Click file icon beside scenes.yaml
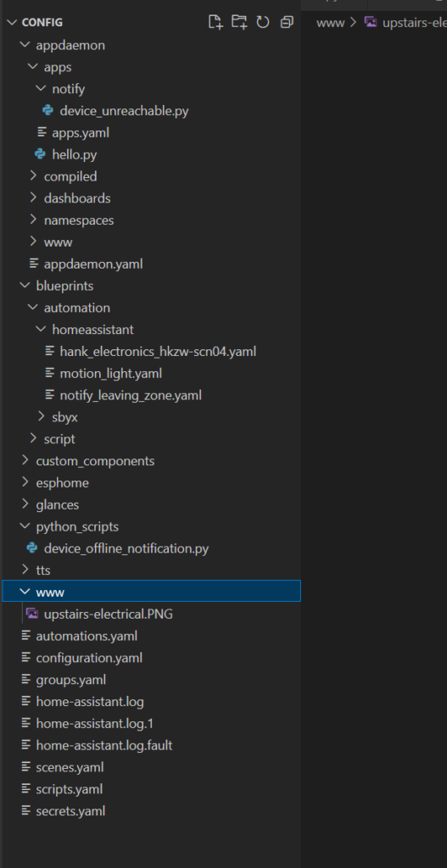Screen dimensions: 447x868 (25, 767)
